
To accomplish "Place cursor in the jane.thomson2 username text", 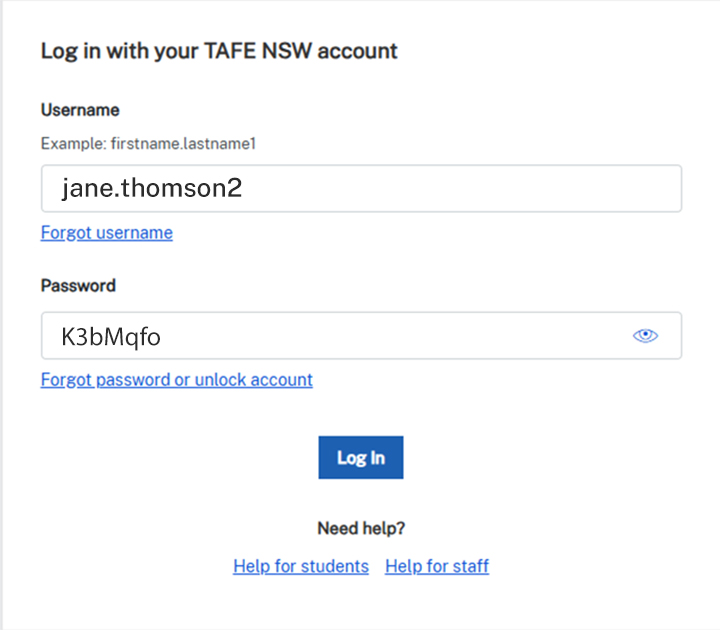I will click(x=151, y=188).
